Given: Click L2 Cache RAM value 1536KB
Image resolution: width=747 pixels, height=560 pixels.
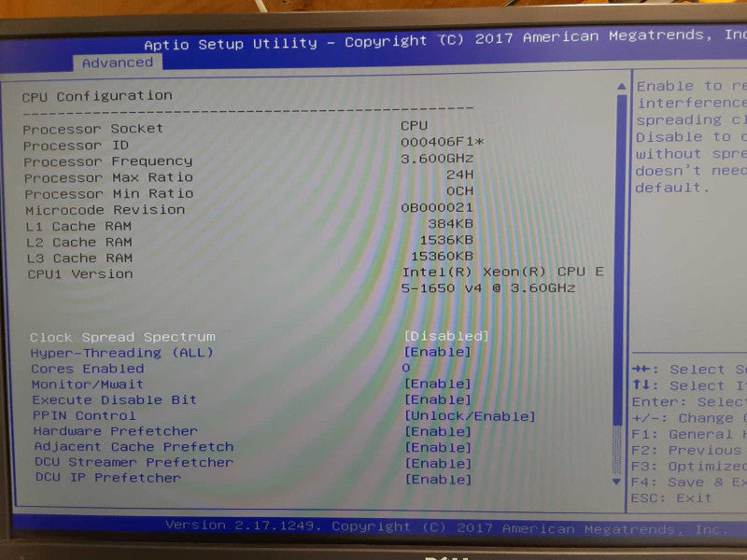Looking at the screenshot, I should 446,240.
